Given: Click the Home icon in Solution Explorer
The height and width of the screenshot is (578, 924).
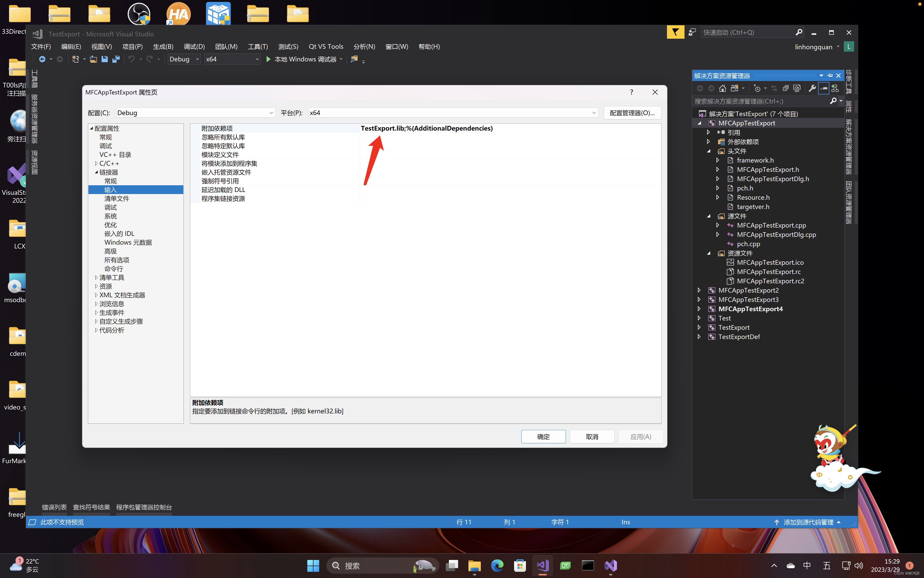Looking at the screenshot, I should [x=722, y=88].
